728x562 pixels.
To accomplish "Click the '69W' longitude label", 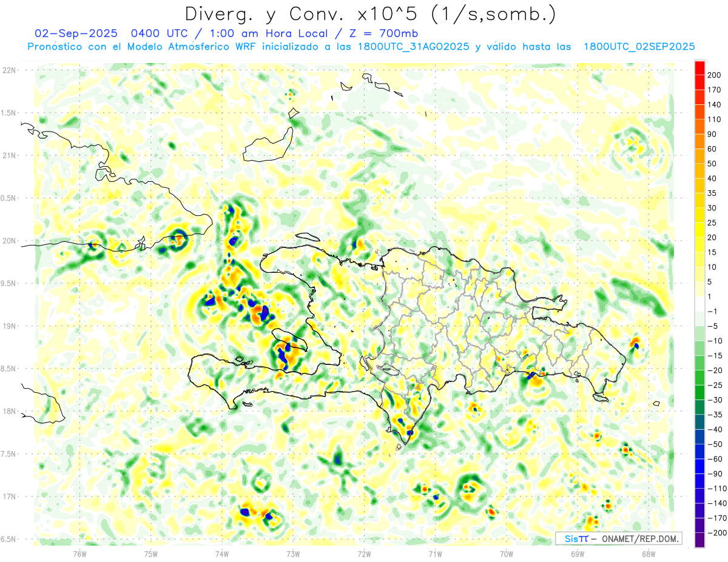I will coord(578,554).
